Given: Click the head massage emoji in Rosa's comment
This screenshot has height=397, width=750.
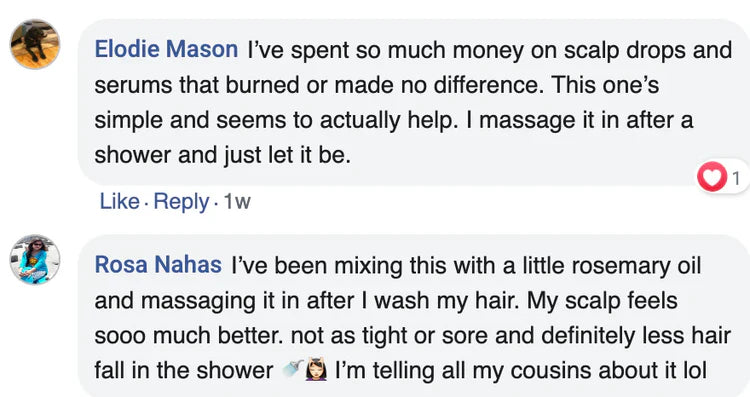Looking at the screenshot, I should (317, 369).
